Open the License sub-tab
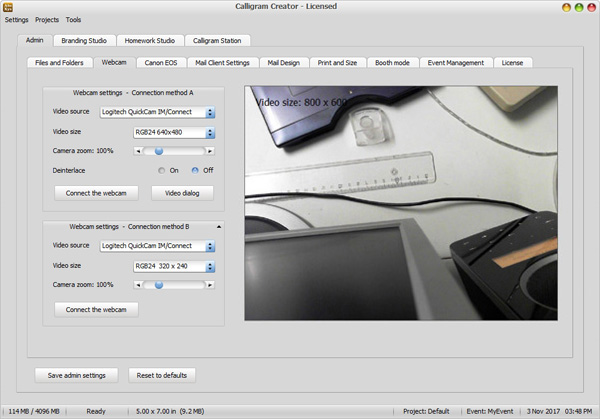This screenshot has height=419, width=600. point(512,63)
